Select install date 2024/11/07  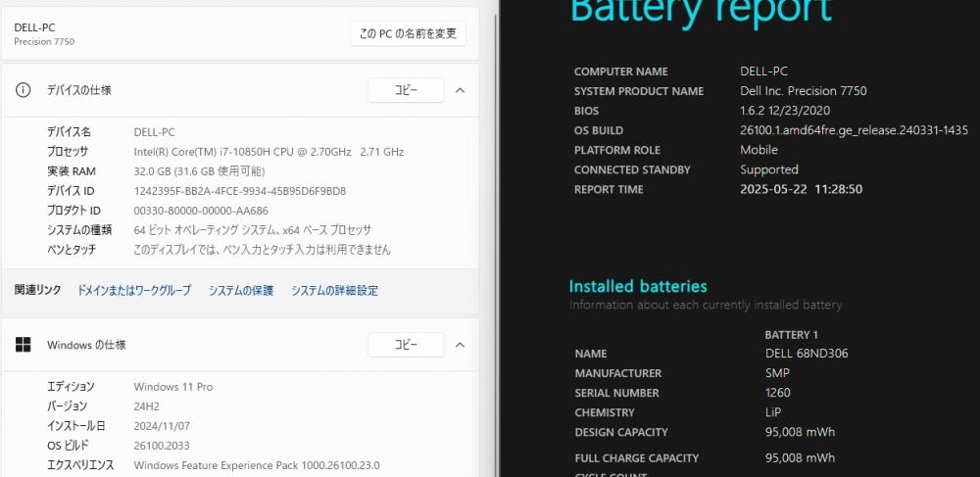pos(162,426)
